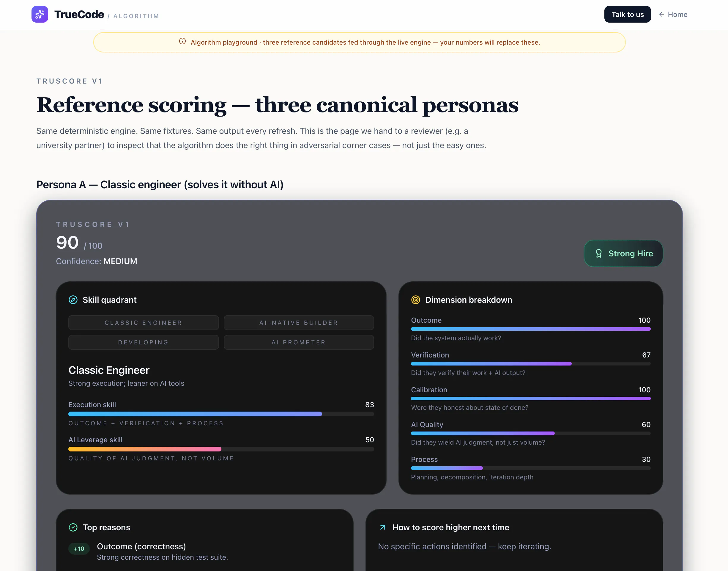Select the DEVELOPING quadrant tile

(144, 342)
